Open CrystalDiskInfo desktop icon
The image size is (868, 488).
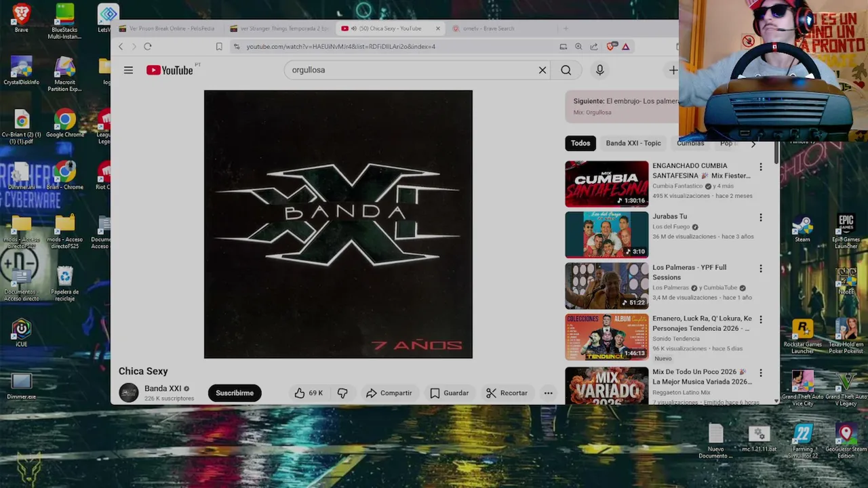(x=21, y=70)
